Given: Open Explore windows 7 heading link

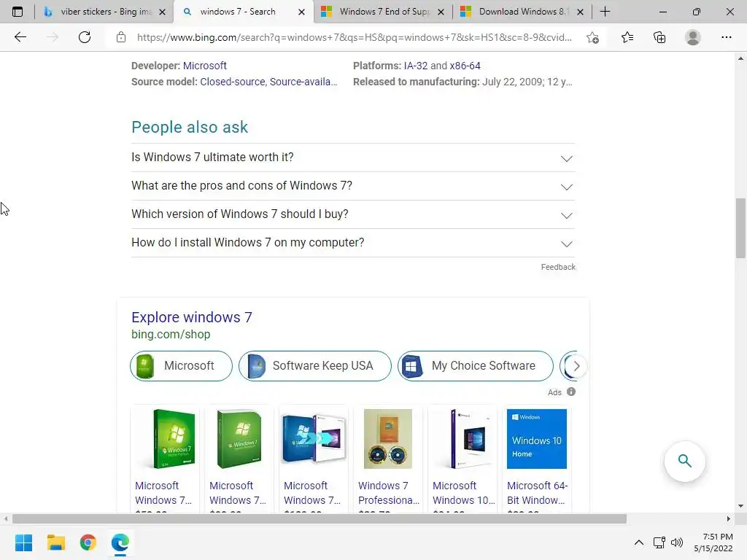Looking at the screenshot, I should coord(192,317).
